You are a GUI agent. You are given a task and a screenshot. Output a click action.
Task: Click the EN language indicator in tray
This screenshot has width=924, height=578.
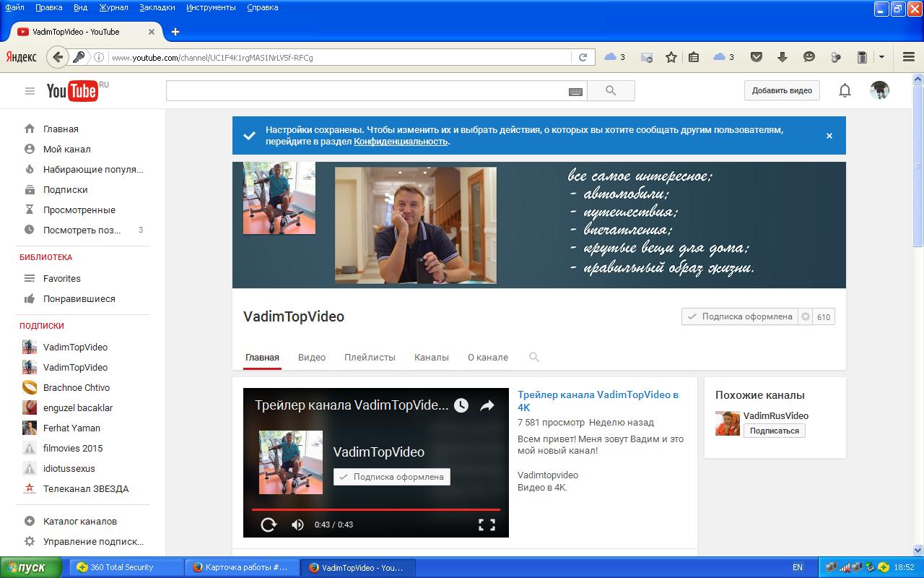point(798,567)
